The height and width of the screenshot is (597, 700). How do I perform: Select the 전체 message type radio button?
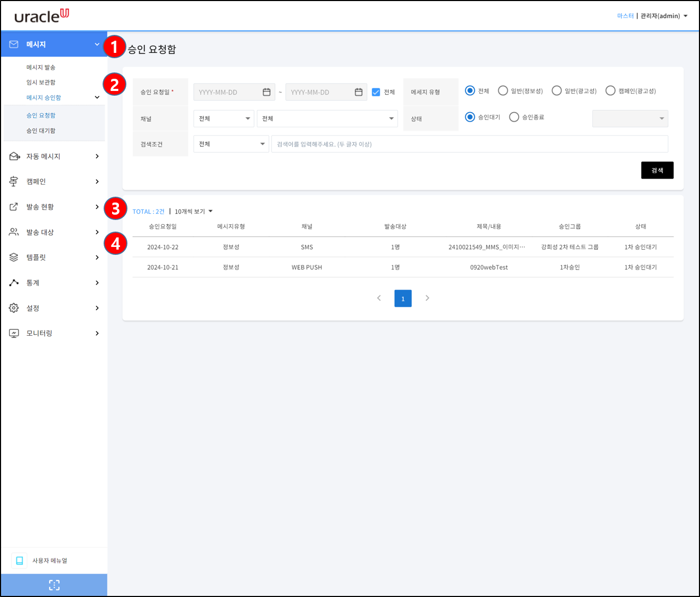(x=470, y=90)
